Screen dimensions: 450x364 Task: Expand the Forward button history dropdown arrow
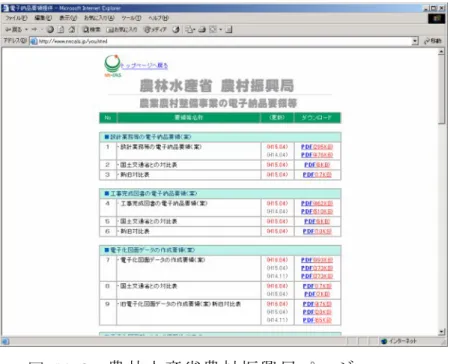click(x=42, y=30)
